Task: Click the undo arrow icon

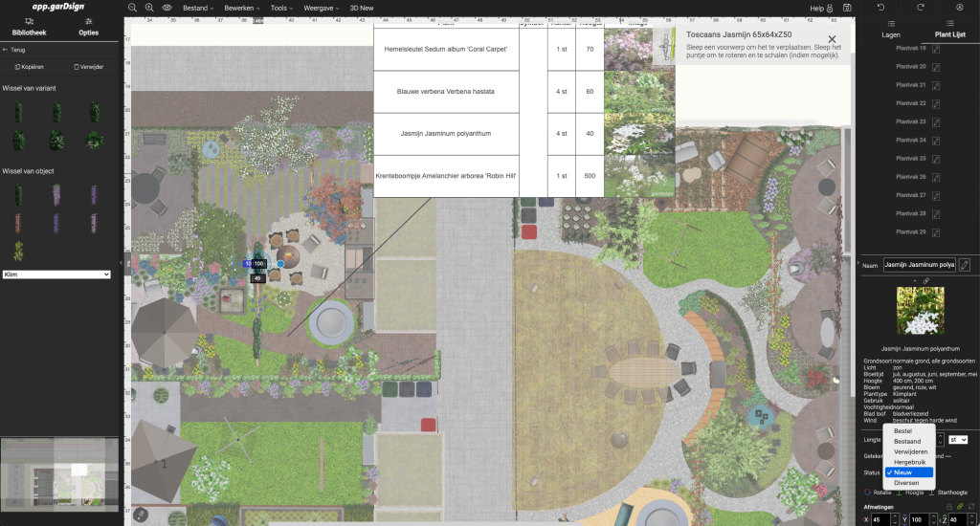Action: point(880,8)
